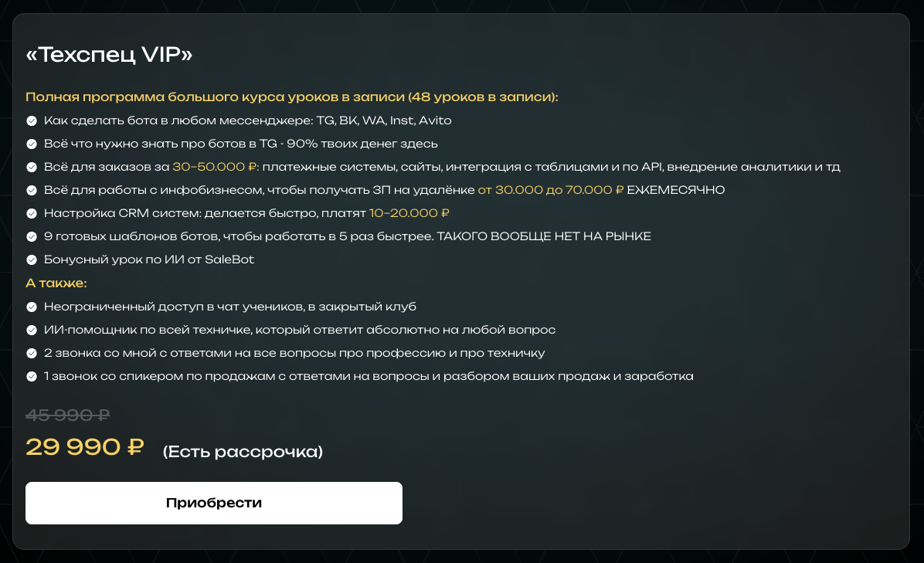Select the checkmark beside the CRM systems item
The height and width of the screenshot is (563, 924).
tap(31, 213)
